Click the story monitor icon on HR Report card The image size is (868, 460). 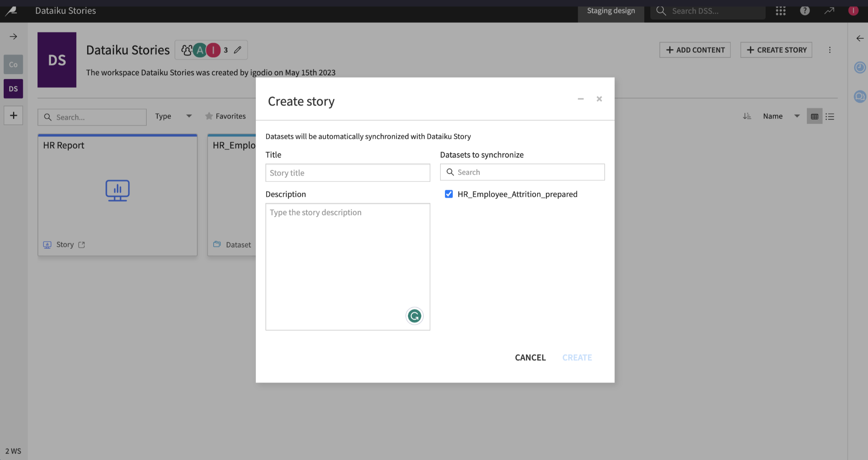(118, 190)
